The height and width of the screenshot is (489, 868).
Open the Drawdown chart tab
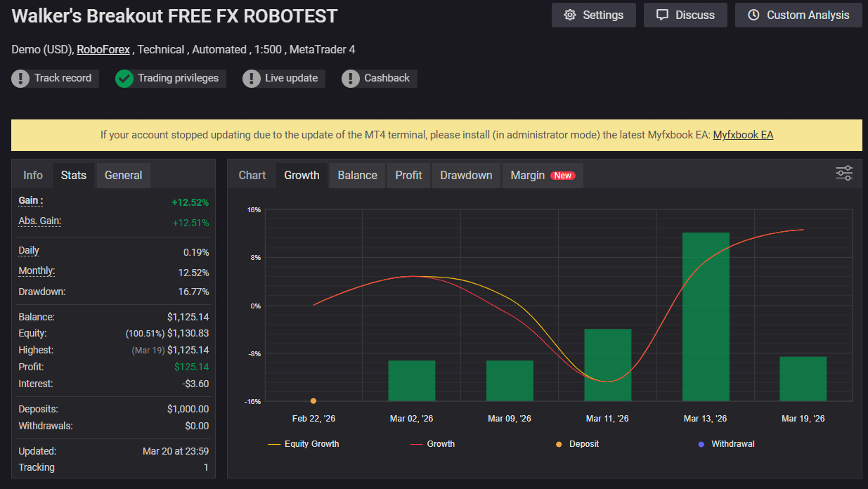tap(466, 176)
